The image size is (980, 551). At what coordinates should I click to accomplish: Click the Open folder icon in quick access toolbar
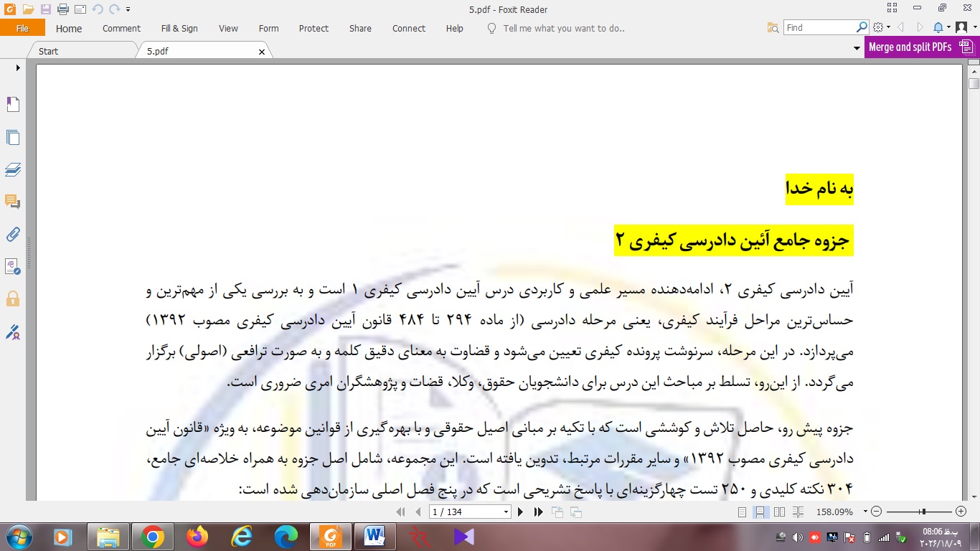point(28,9)
